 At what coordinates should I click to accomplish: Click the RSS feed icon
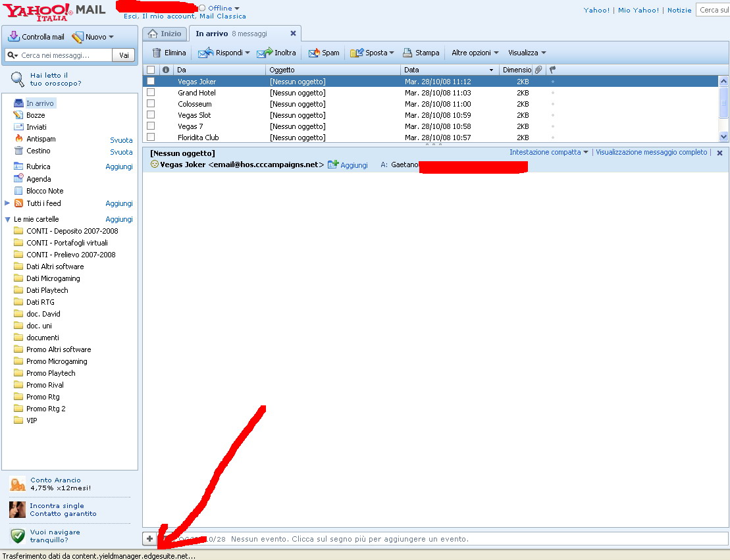tap(18, 203)
